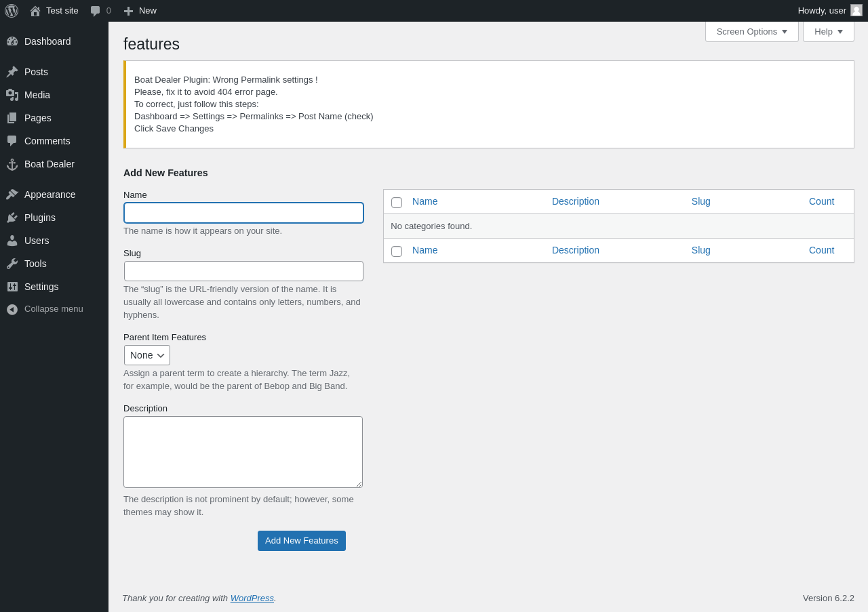The image size is (868, 612).
Task: Tick the select-all checkbox in table footer
Action: [x=397, y=251]
